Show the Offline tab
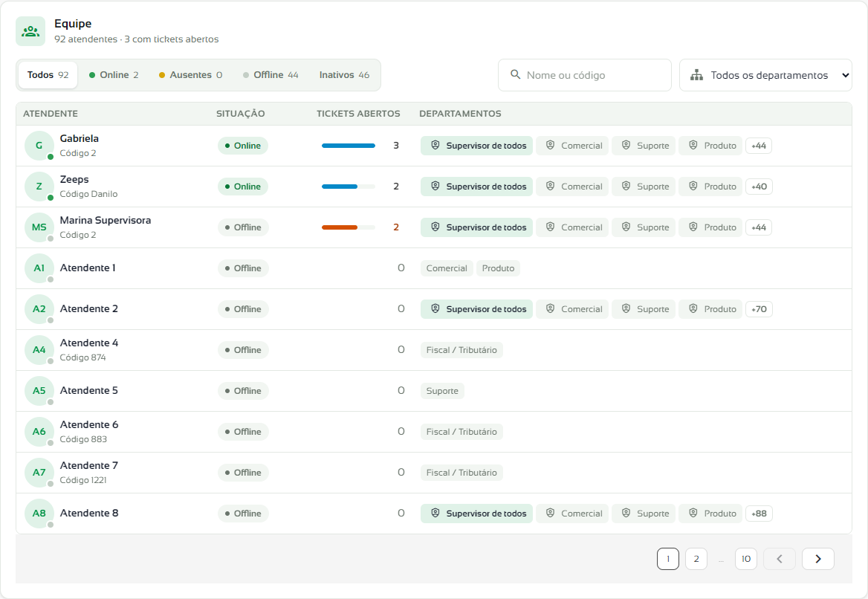This screenshot has height=599, width=868. coord(271,75)
